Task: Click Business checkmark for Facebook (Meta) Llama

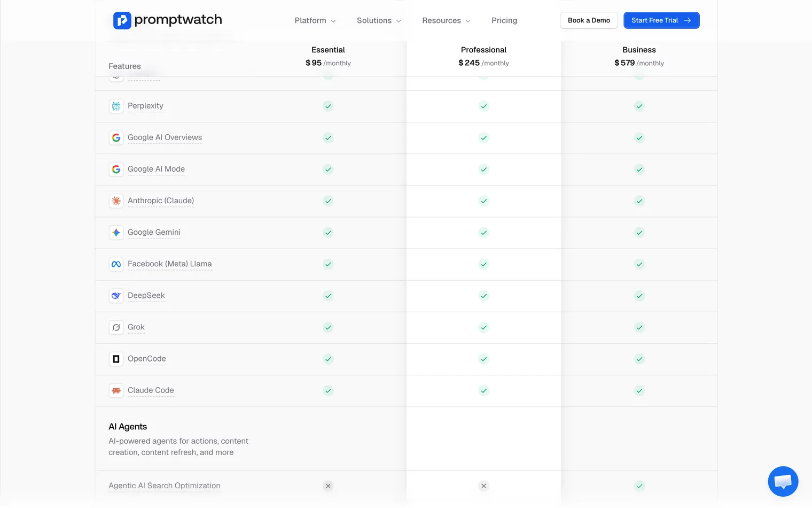Action: pos(639,264)
